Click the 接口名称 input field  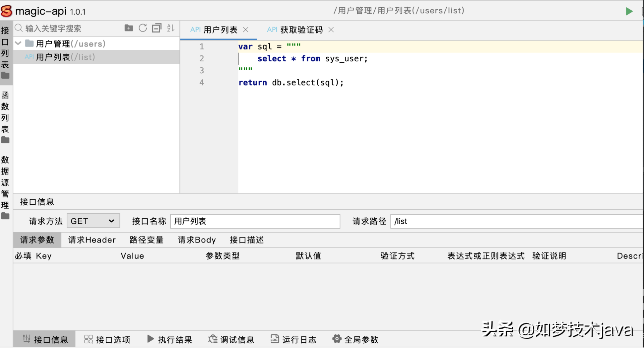255,221
